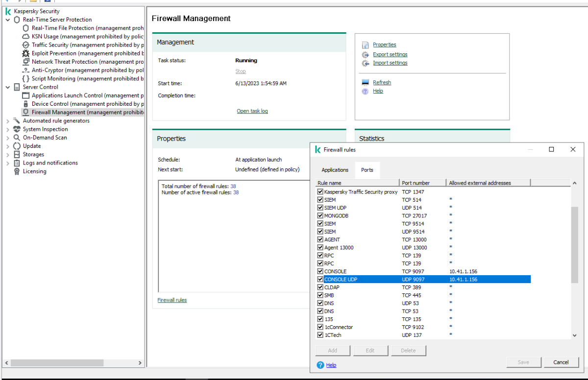Open the task log link
Viewport: 588px width, 380px height.
click(252, 111)
